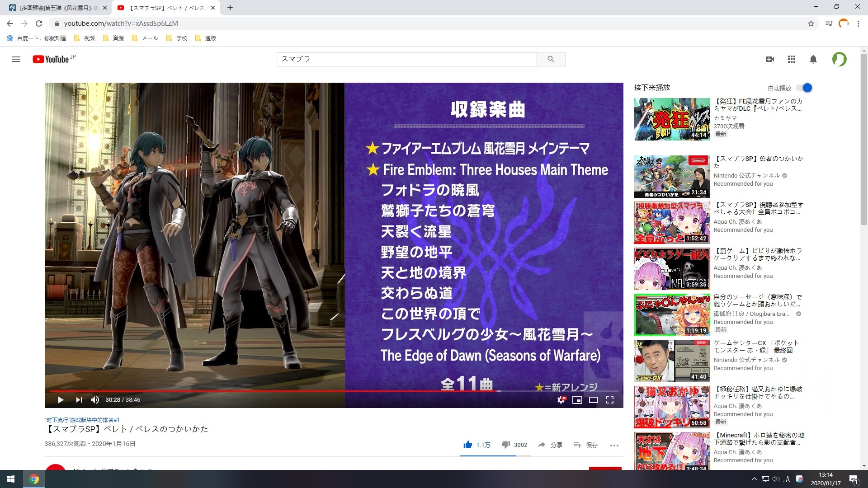Click the create video camera icon
Screen dimensions: 868x488
point(770,59)
